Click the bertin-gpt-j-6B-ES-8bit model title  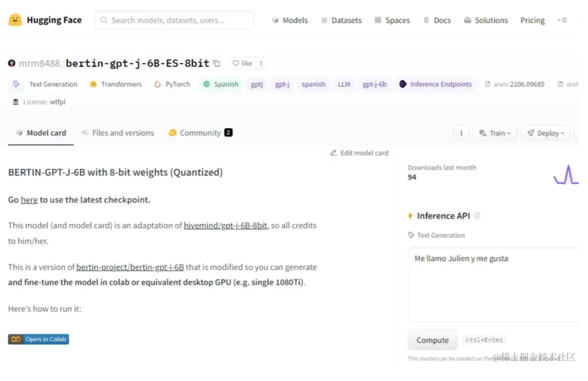(x=137, y=63)
